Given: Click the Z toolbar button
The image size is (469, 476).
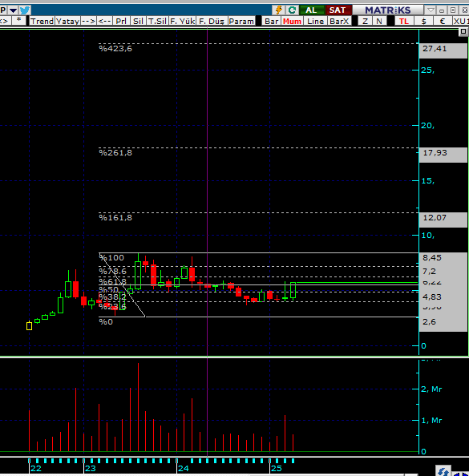Looking at the screenshot, I should coord(365,21).
